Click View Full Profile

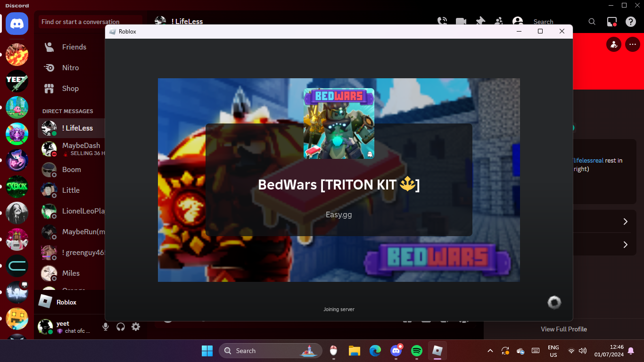click(x=564, y=329)
